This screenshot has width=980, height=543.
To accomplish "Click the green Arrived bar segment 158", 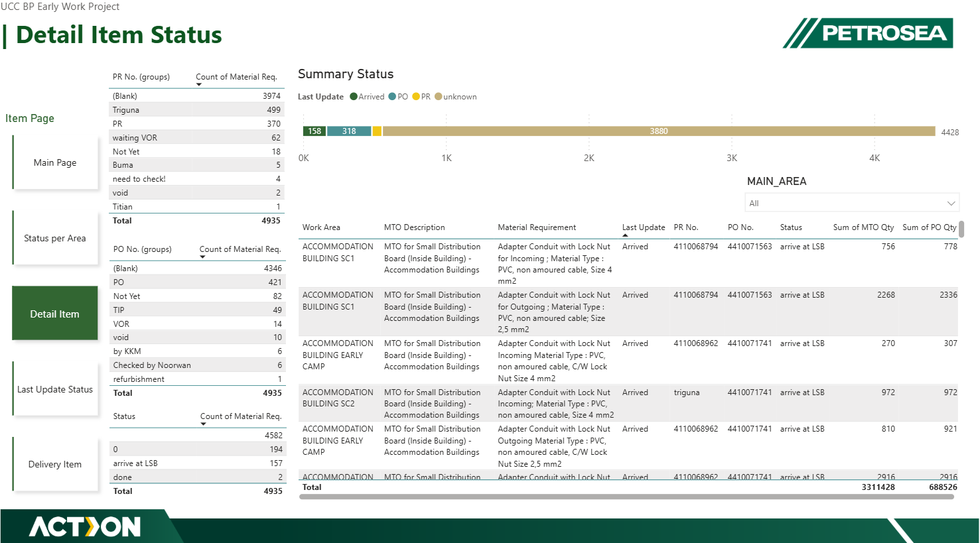I will (315, 131).
